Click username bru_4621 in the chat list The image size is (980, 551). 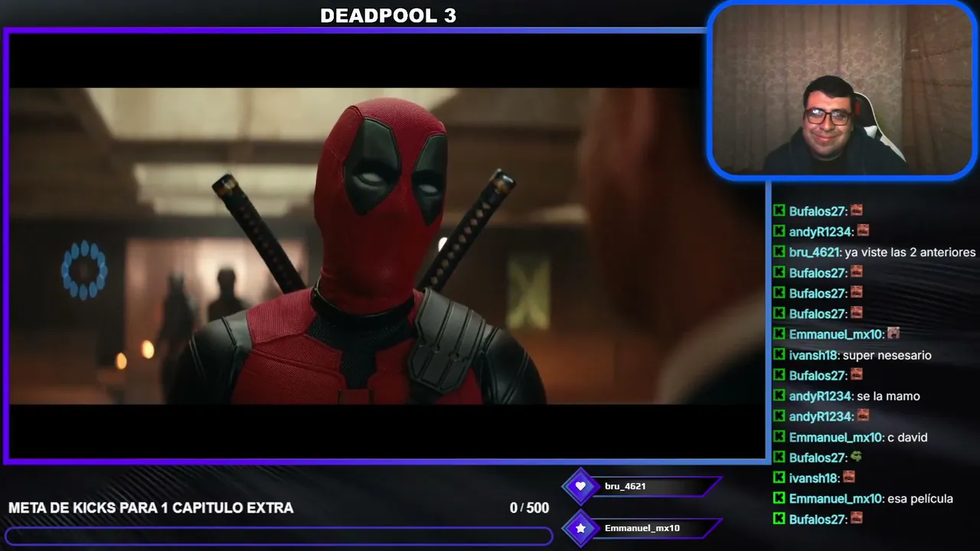815,252
